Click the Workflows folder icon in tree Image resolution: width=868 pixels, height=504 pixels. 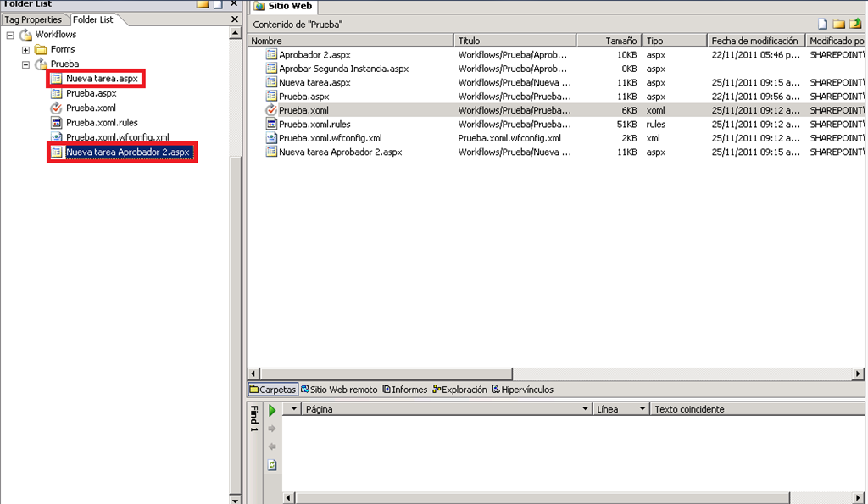(x=26, y=34)
